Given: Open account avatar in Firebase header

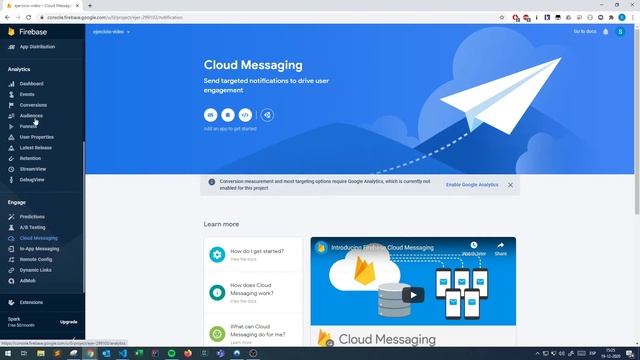Looking at the screenshot, I should [620, 32].
